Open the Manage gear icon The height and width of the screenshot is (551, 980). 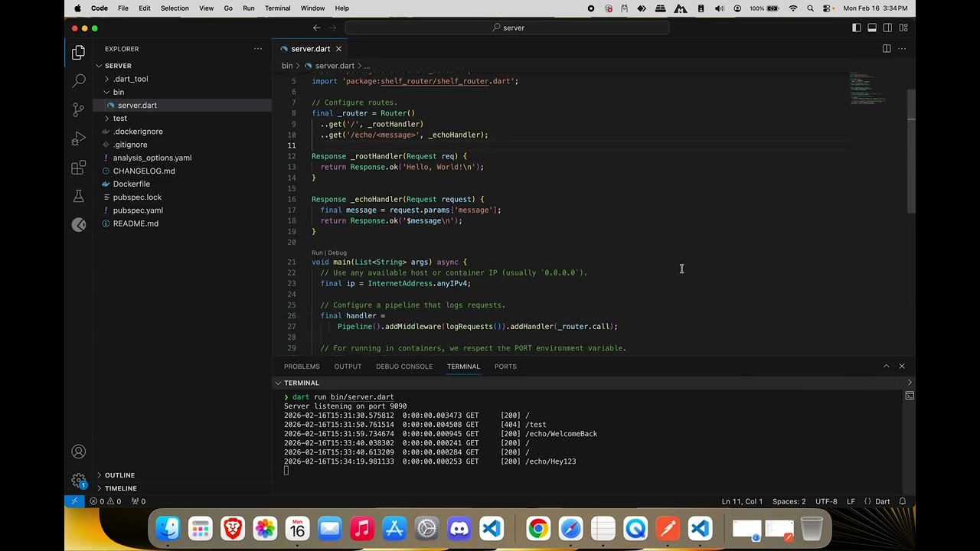(78, 481)
